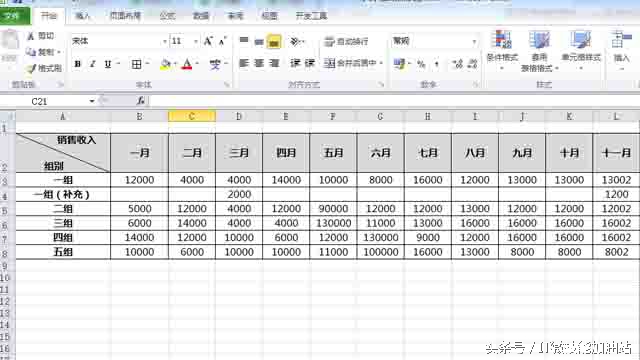Switch to the Formulas (公式) tab

(167, 16)
